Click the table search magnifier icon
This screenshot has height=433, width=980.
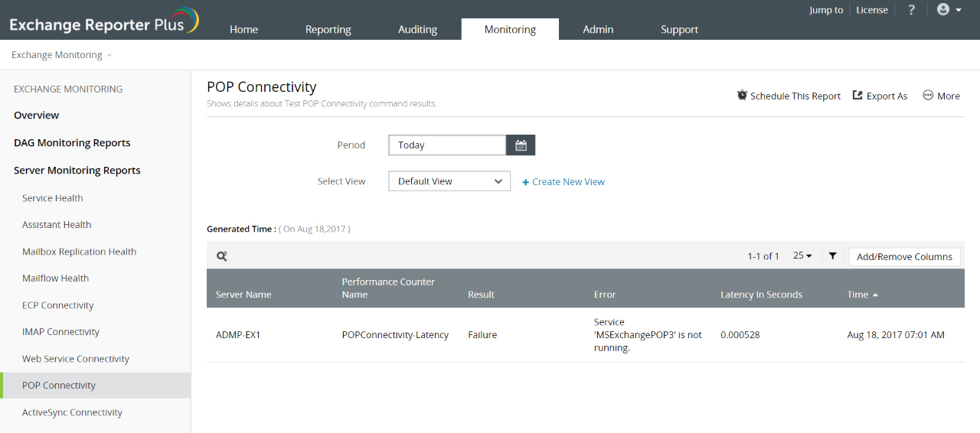(x=221, y=256)
